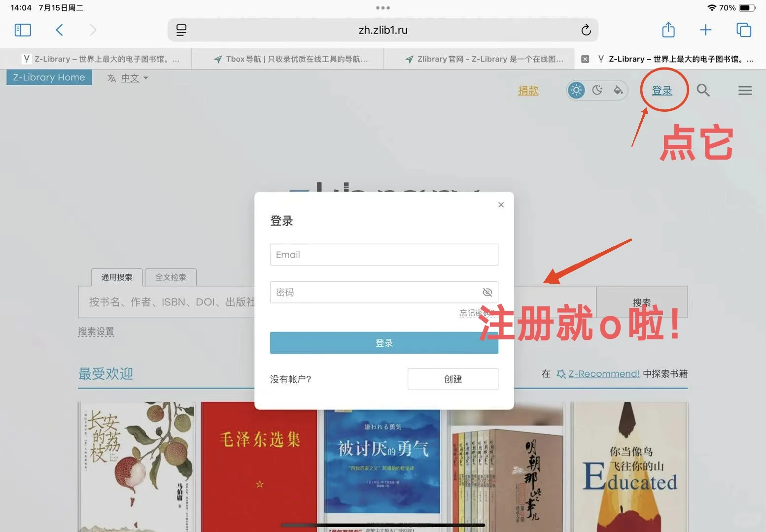Click the 搜索 button
The width and height of the screenshot is (766, 532).
click(642, 302)
